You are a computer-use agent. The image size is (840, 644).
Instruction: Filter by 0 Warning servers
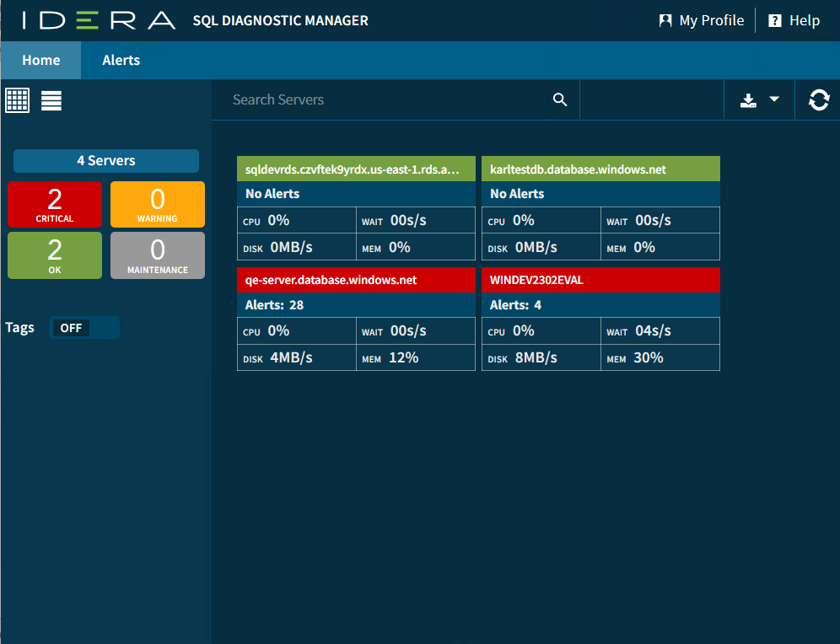point(158,205)
